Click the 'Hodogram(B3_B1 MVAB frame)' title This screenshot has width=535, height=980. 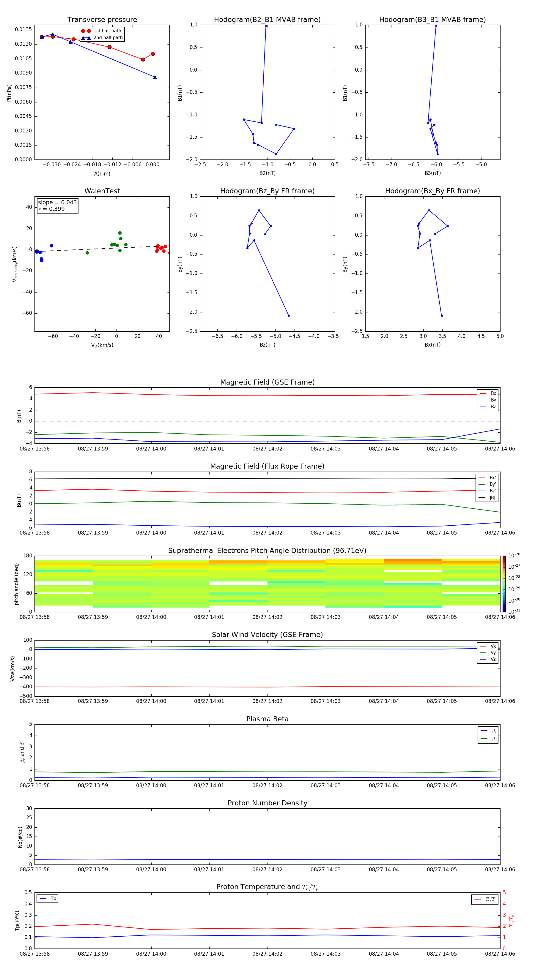click(432, 20)
